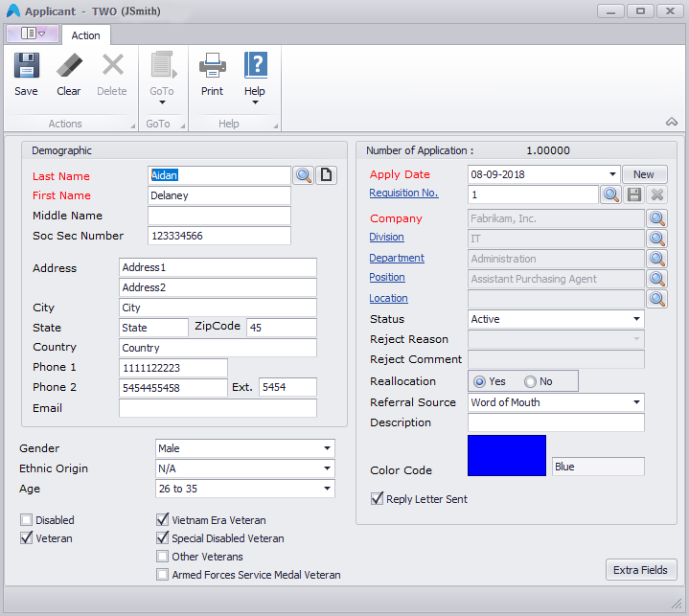This screenshot has height=616, width=689.
Task: Click the Clear eraser icon
Action: (69, 65)
